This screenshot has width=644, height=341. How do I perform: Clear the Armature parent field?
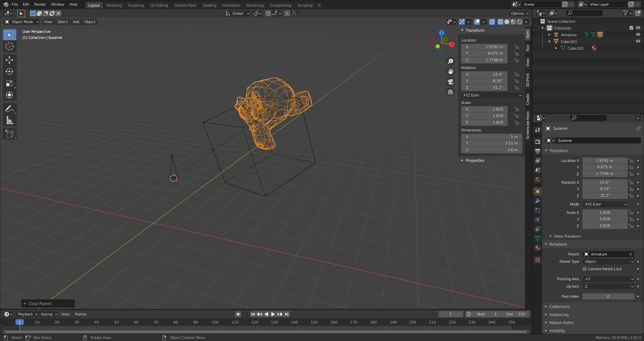click(x=631, y=254)
